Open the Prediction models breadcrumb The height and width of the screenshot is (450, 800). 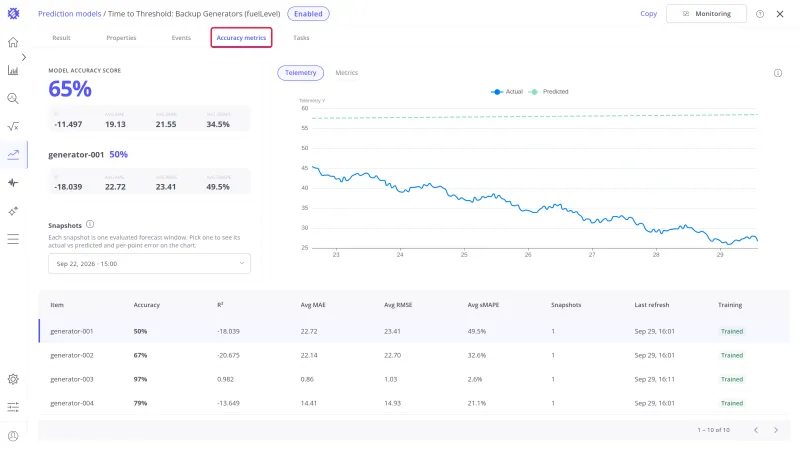[69, 14]
